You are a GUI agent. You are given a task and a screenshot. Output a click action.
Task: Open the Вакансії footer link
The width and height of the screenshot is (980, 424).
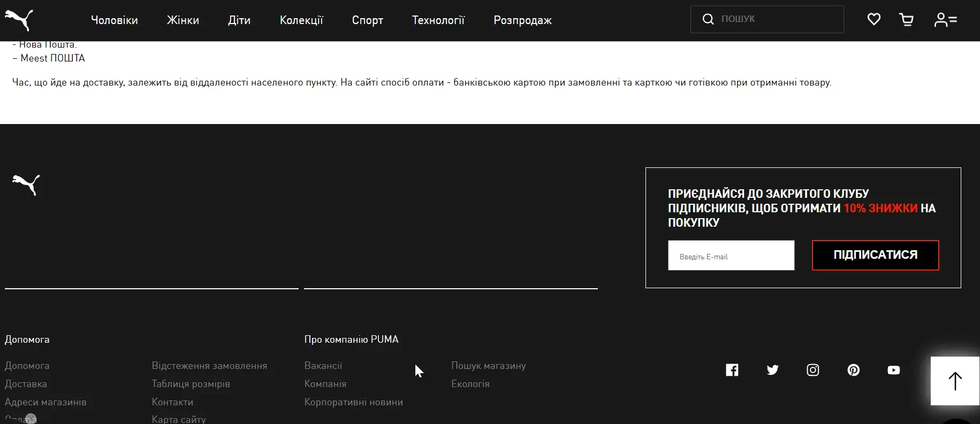point(323,366)
